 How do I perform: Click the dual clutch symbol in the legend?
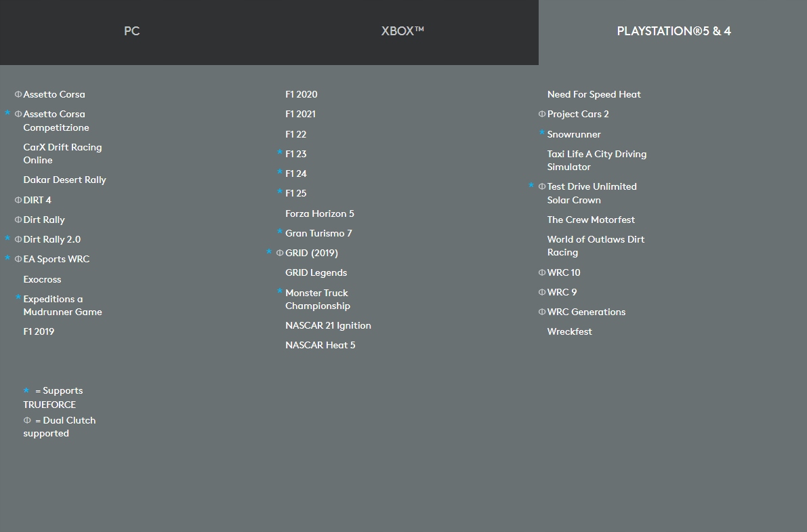point(27,420)
